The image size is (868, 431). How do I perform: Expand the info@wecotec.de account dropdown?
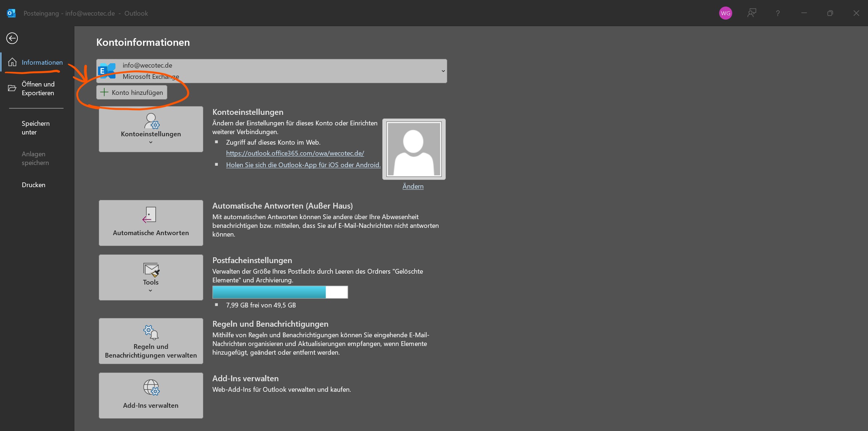click(272, 71)
